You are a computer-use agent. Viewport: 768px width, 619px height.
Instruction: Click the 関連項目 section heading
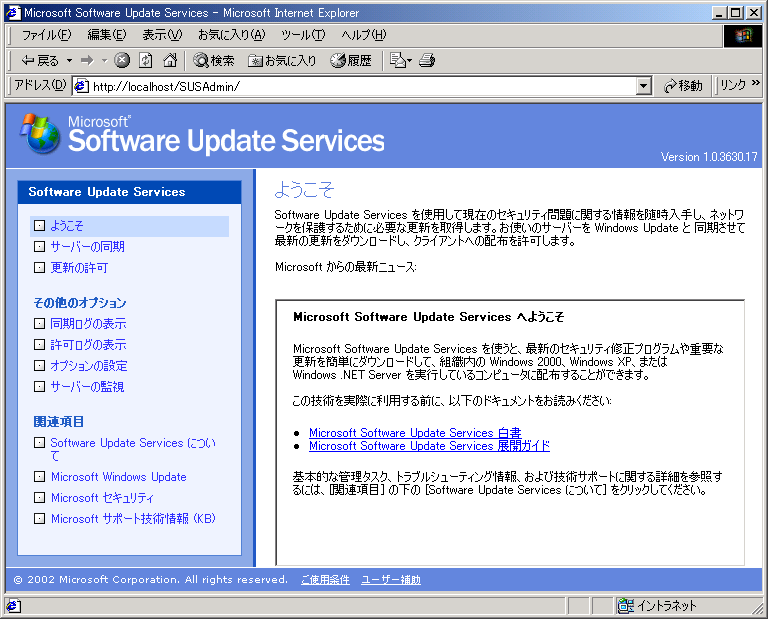59,422
